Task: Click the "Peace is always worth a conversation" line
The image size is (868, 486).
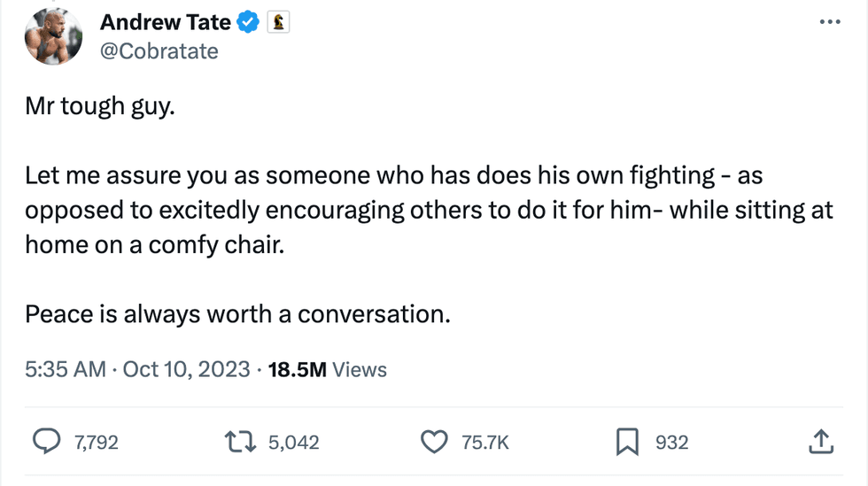Action: coord(237,313)
